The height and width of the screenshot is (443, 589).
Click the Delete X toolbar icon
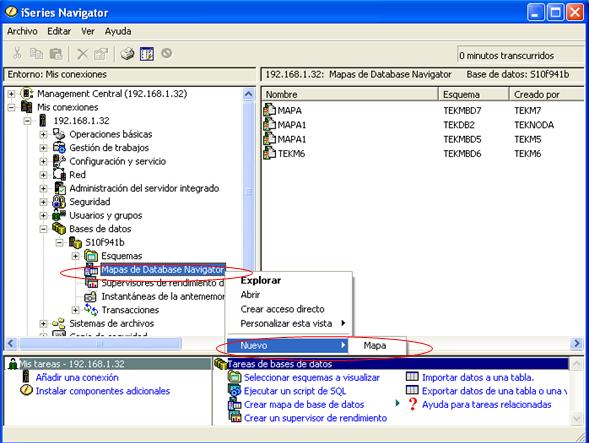pyautogui.click(x=82, y=54)
